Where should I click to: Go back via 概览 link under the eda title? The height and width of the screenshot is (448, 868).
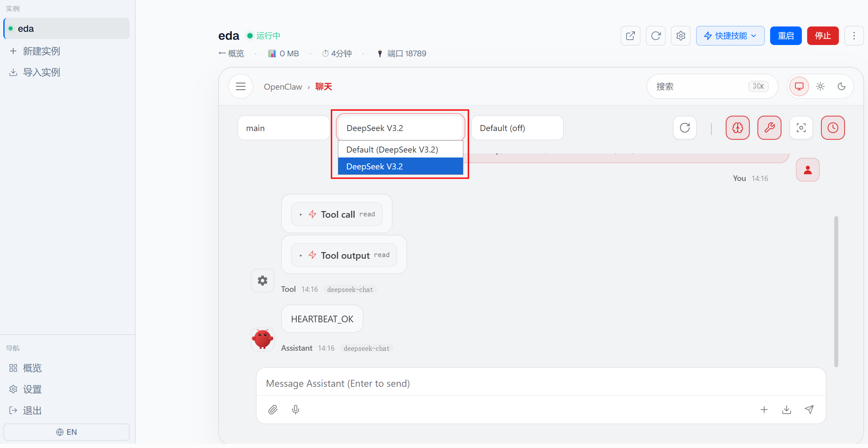[x=231, y=54]
